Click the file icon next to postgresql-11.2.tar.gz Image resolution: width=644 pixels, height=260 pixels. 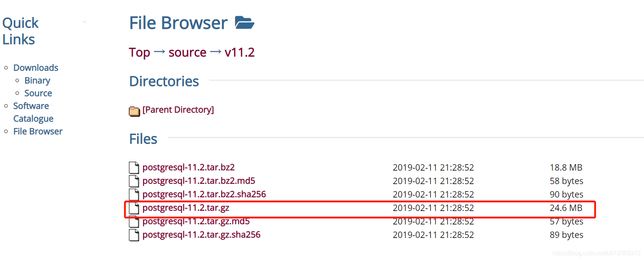click(x=134, y=208)
